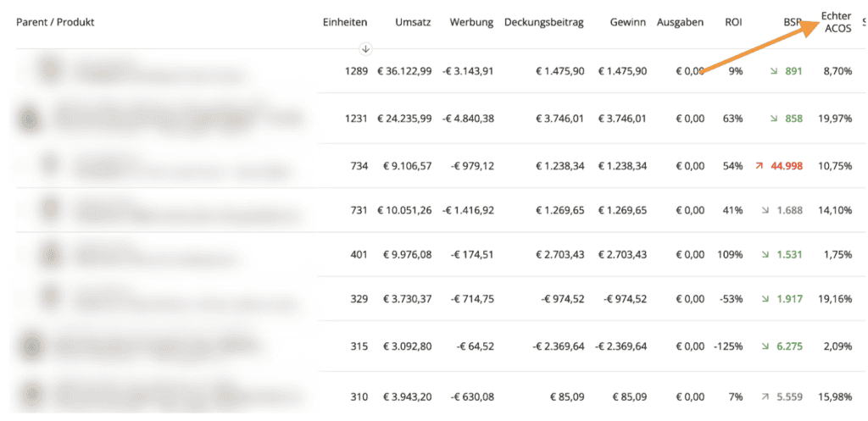Click red up arrow beside BSR 44.998
Viewport: 868px width, 421px height.
pos(759,166)
